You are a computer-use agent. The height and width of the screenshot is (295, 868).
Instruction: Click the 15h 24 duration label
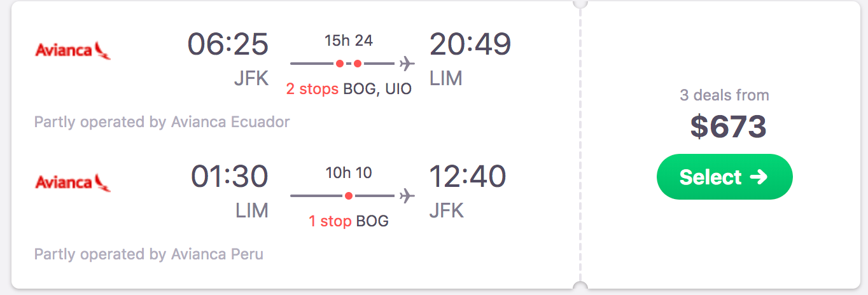point(349,41)
